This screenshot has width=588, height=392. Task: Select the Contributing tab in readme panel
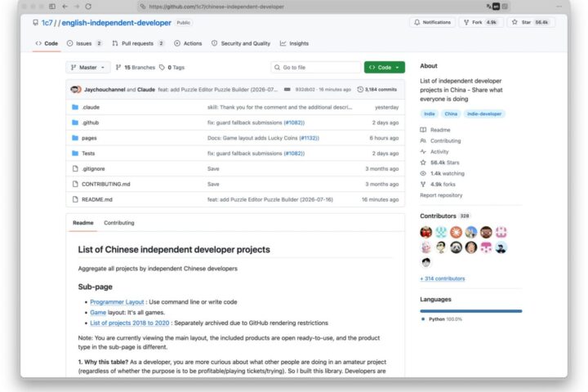click(x=119, y=223)
